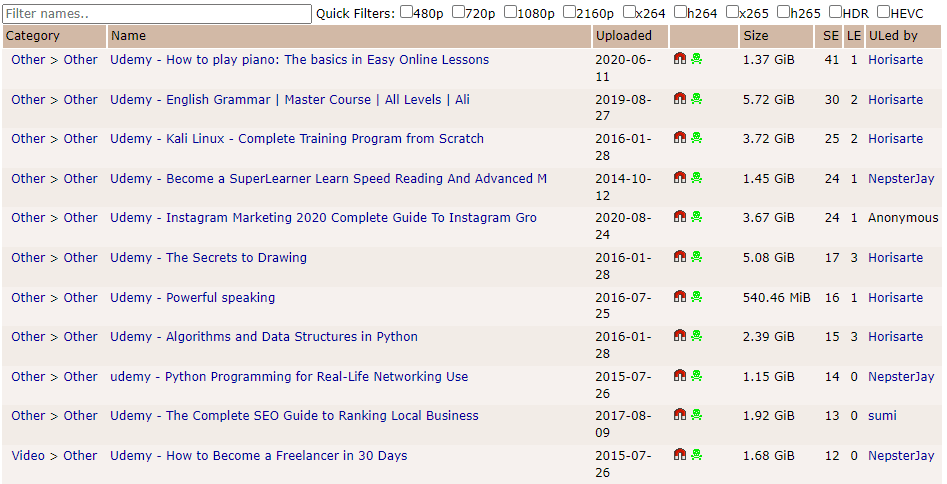Screen dimensions: 947x484
Task: Open The Secrets to Drawing link
Action: pos(208,257)
